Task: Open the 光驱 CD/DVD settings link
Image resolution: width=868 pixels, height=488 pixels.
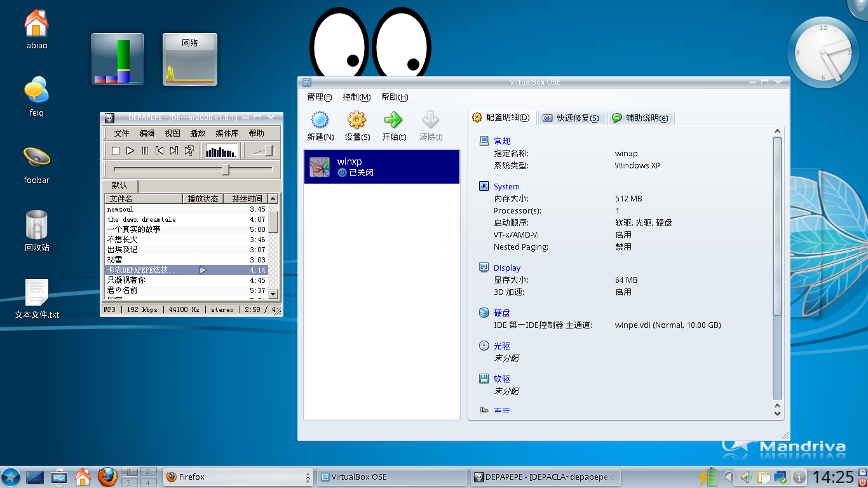Action: (501, 346)
